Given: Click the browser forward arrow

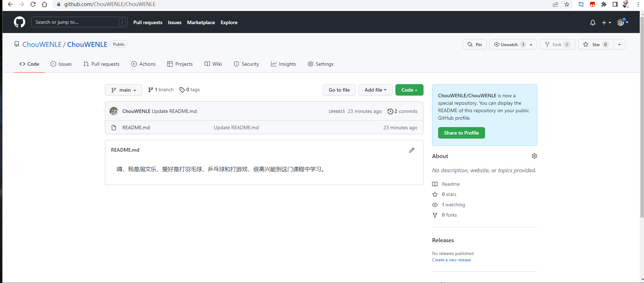Looking at the screenshot, I should tap(22, 4).
